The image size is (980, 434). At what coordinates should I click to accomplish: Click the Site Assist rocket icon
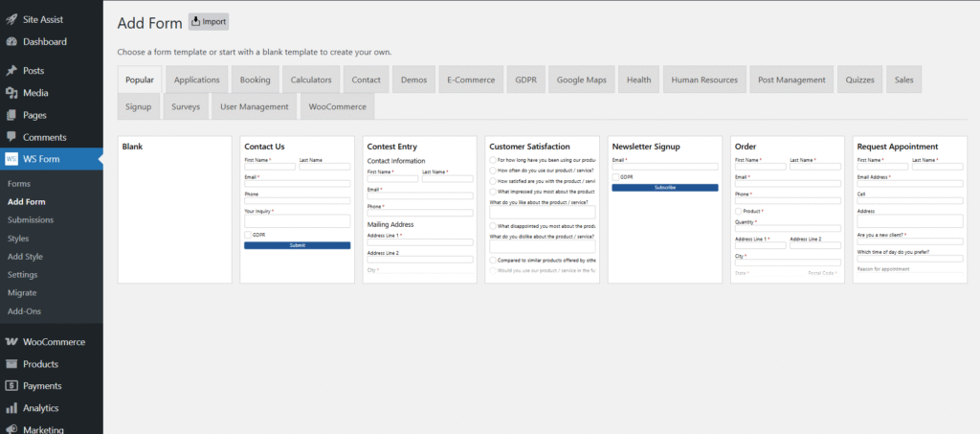click(11, 19)
